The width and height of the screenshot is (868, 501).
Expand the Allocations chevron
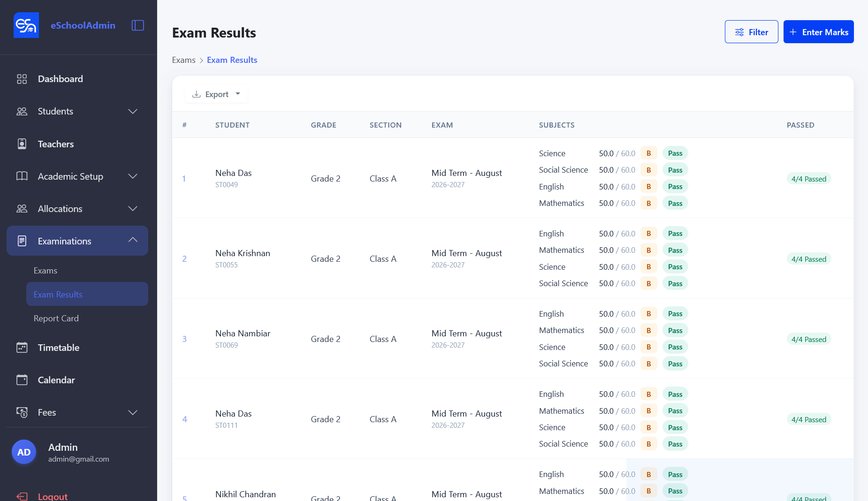pyautogui.click(x=133, y=209)
